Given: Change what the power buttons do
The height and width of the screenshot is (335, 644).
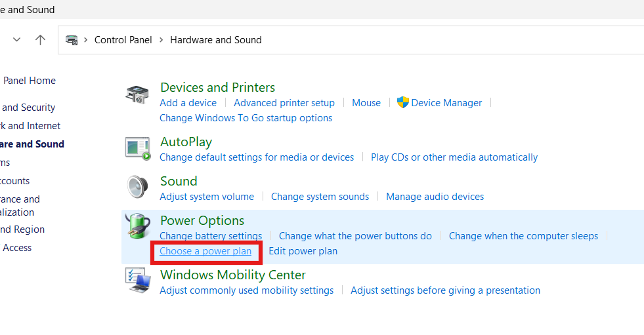Looking at the screenshot, I should 355,236.
